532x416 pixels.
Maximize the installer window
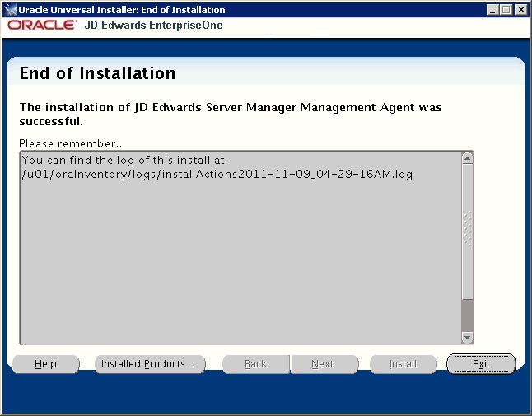point(506,10)
